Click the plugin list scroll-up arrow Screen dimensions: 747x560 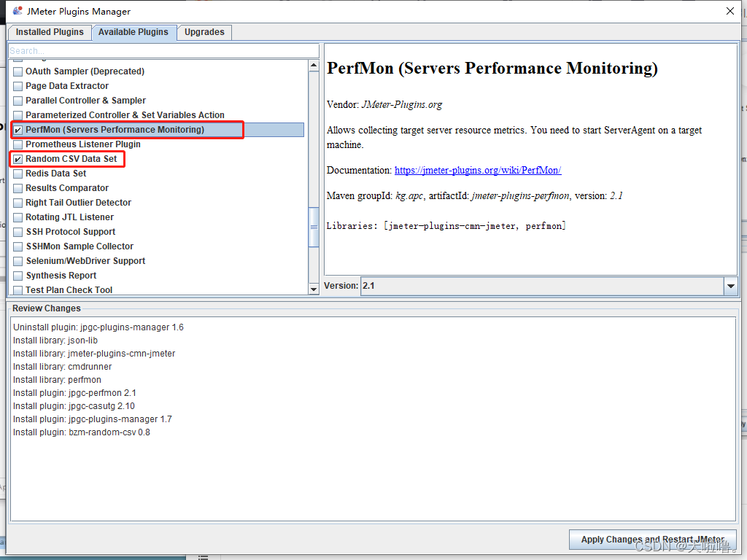[314, 65]
